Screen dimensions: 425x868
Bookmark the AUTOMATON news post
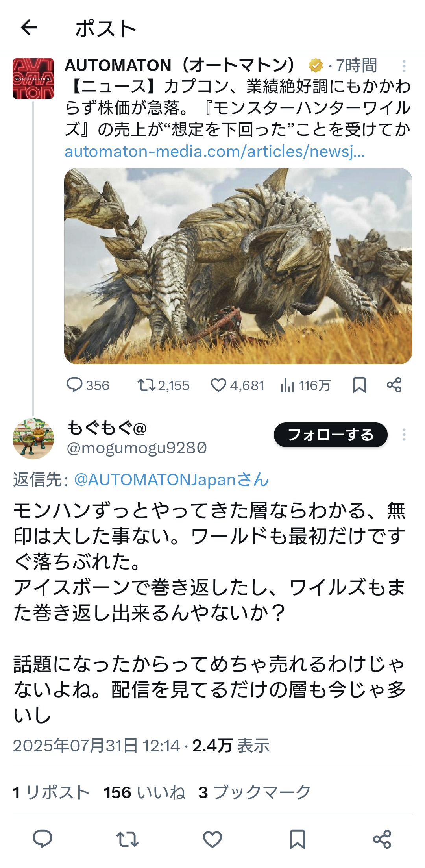[x=359, y=385]
